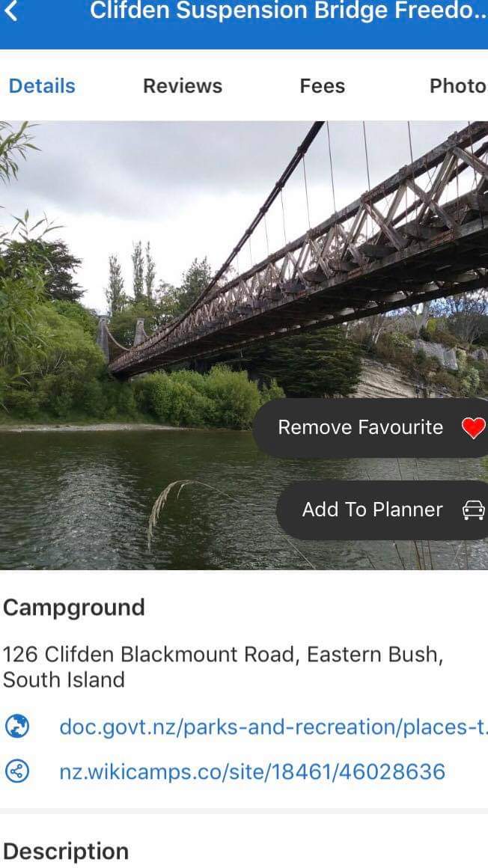Tap the Campground category label
This screenshot has width=488, height=868.
[x=73, y=608]
